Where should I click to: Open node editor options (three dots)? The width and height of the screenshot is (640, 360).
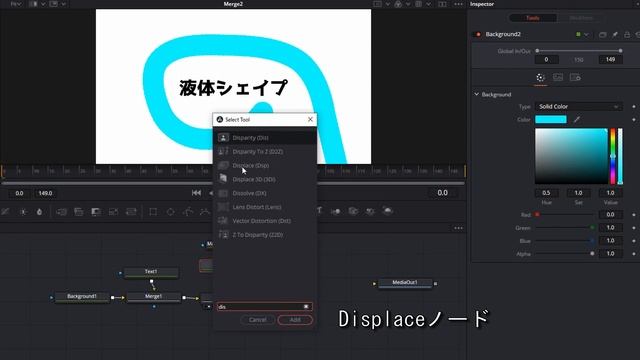(x=458, y=228)
